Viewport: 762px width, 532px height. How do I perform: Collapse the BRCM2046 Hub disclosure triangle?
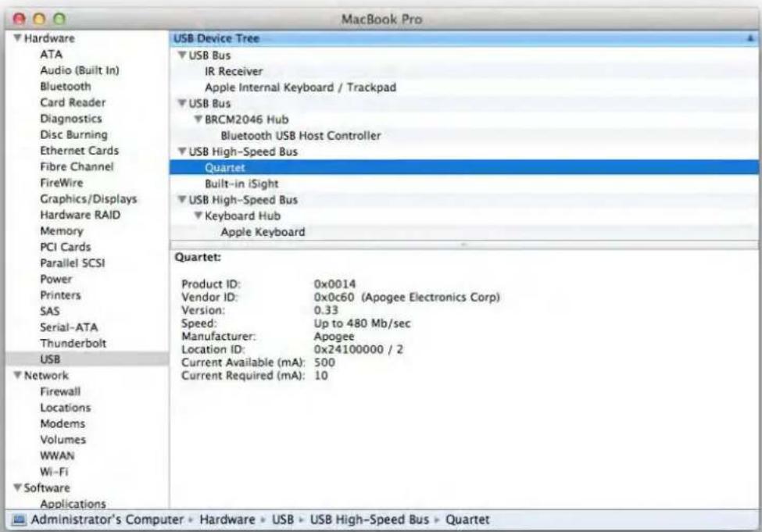199,119
